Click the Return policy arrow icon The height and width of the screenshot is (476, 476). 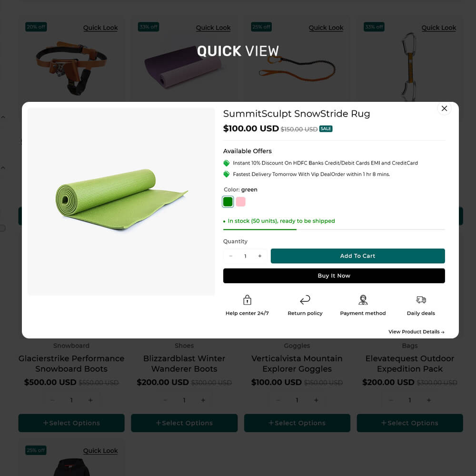point(305,299)
